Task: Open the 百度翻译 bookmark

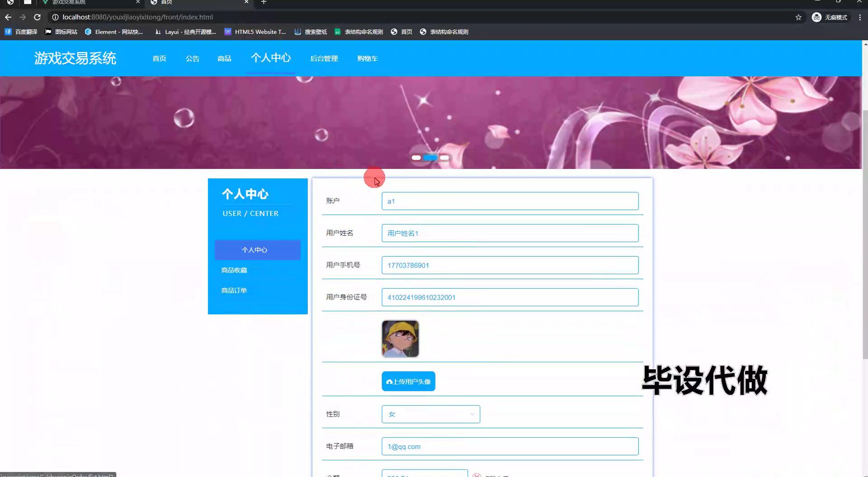Action: (x=21, y=32)
